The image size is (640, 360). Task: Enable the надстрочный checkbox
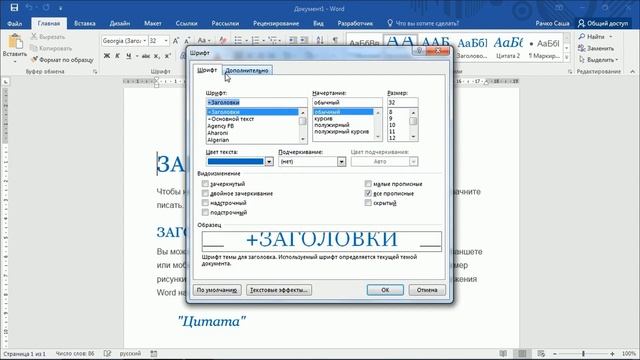(205, 203)
